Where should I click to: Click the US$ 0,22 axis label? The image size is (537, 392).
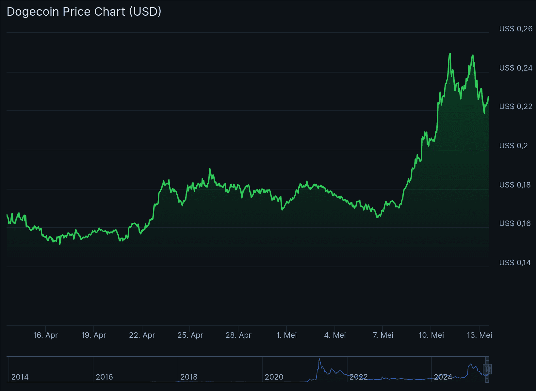[x=516, y=106]
